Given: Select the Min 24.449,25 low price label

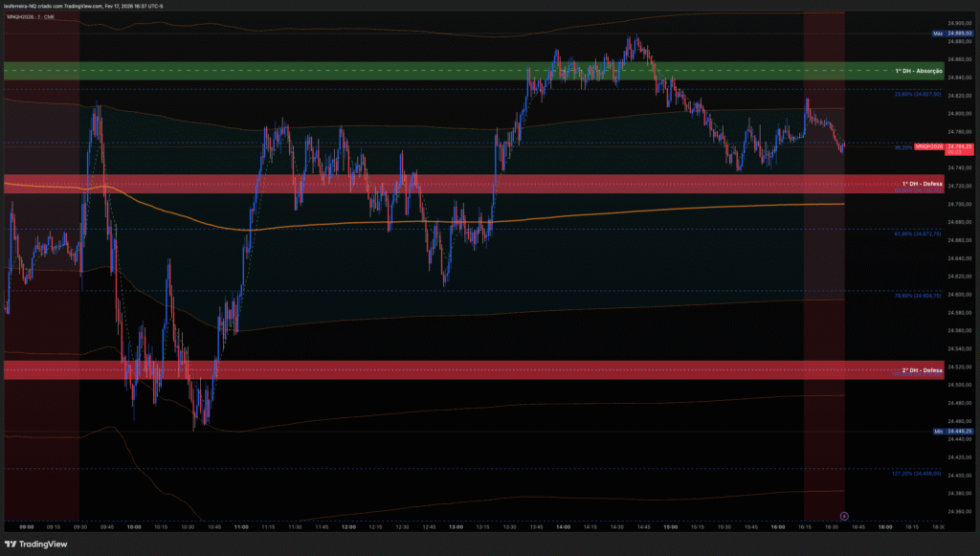Looking at the screenshot, I should click(953, 431).
